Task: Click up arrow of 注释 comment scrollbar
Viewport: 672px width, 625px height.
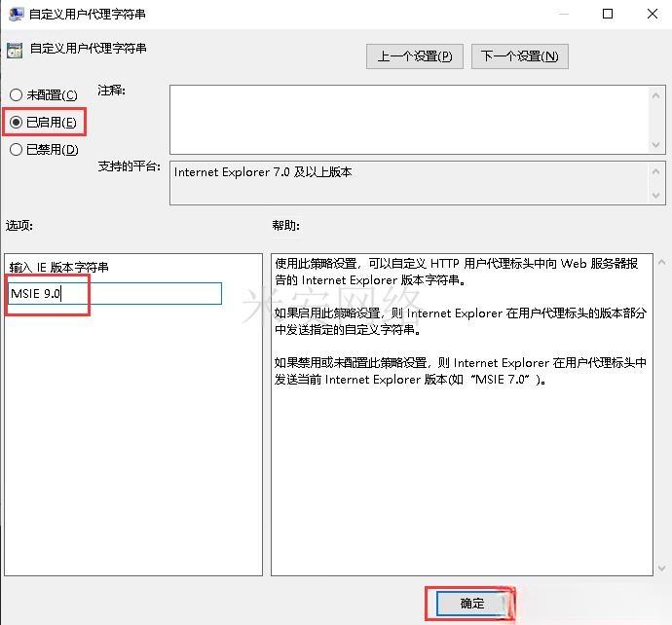Action: point(655,95)
